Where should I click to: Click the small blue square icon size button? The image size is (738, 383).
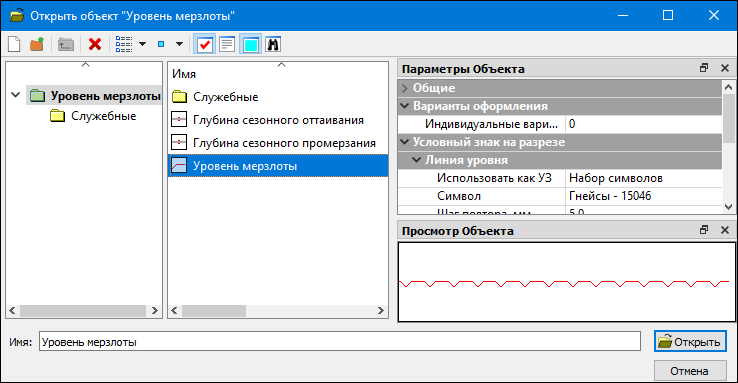[x=161, y=44]
